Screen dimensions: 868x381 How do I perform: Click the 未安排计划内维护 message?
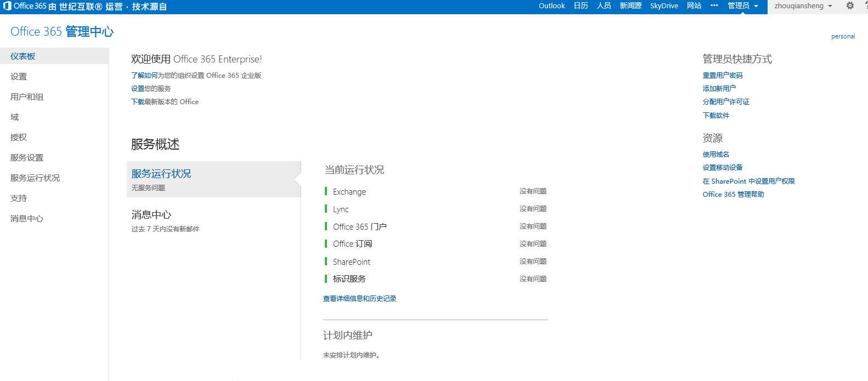(x=352, y=355)
